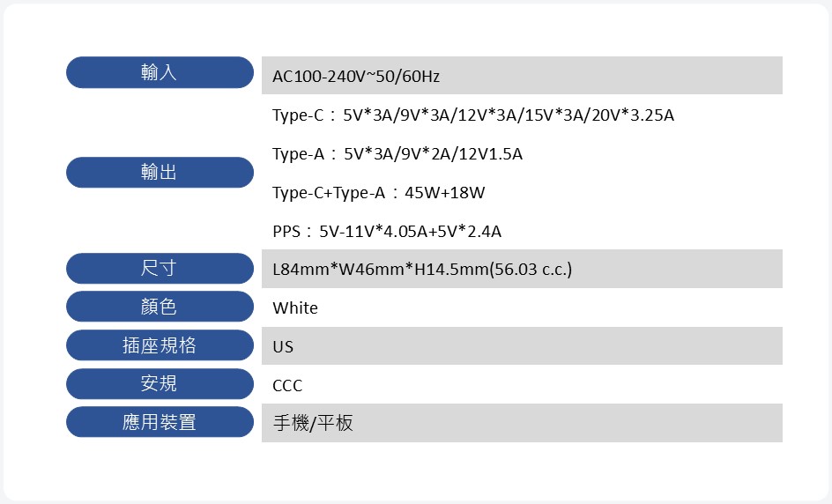832x504 pixels.
Task: Select the 輸出 label pill
Action: coord(160,172)
